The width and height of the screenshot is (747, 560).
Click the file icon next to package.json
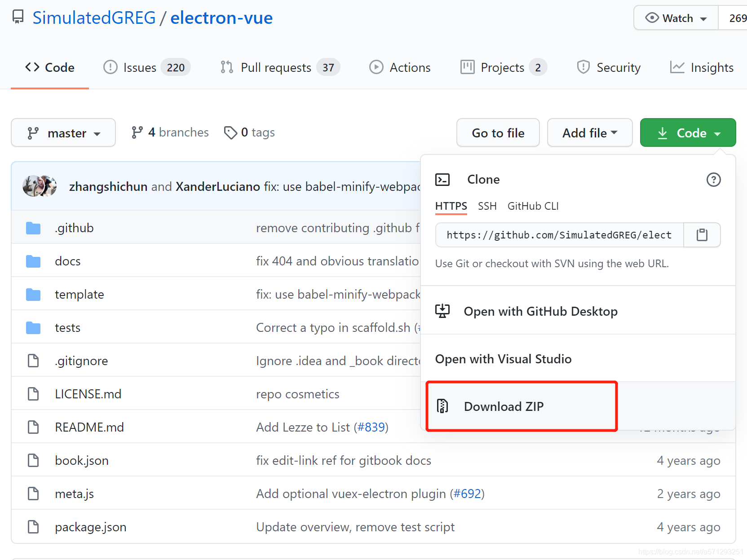[x=33, y=527]
